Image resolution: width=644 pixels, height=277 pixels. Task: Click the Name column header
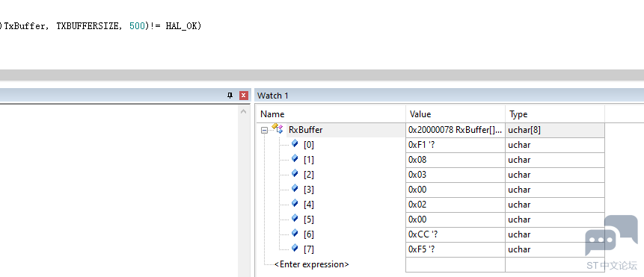coord(272,114)
